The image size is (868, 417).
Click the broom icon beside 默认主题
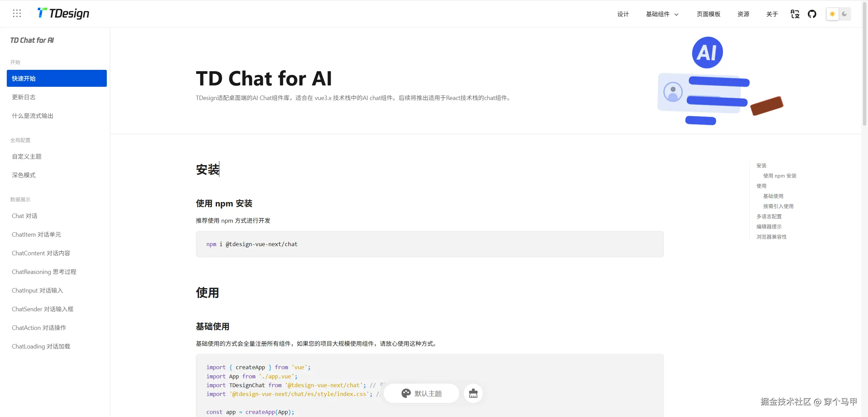pos(473,393)
